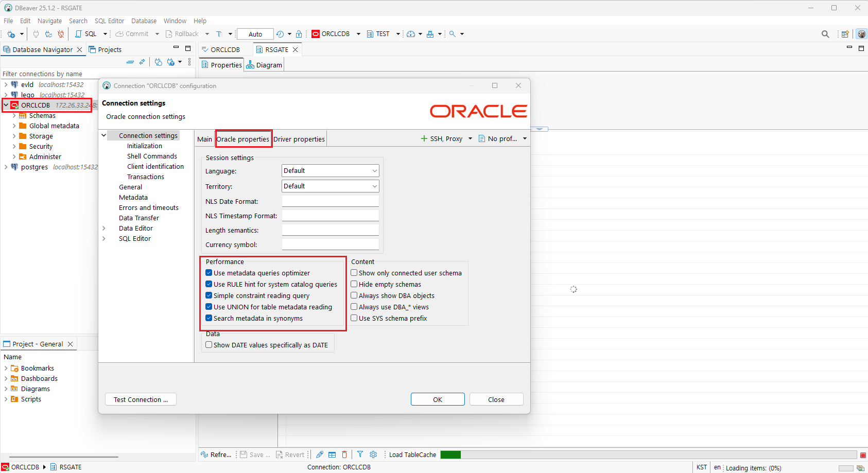Screen dimensions: 868x473
Task: Click the global search magnifier at top right
Action: pos(825,34)
